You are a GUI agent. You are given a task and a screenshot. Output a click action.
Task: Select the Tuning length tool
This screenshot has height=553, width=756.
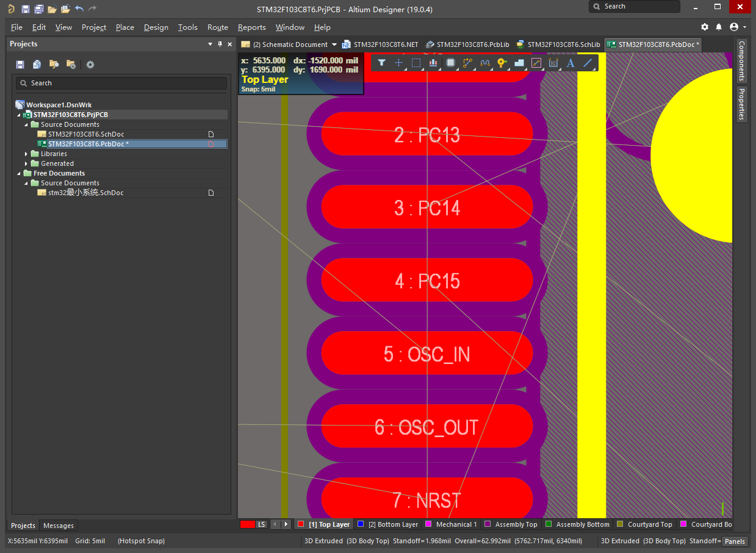pyautogui.click(x=485, y=63)
